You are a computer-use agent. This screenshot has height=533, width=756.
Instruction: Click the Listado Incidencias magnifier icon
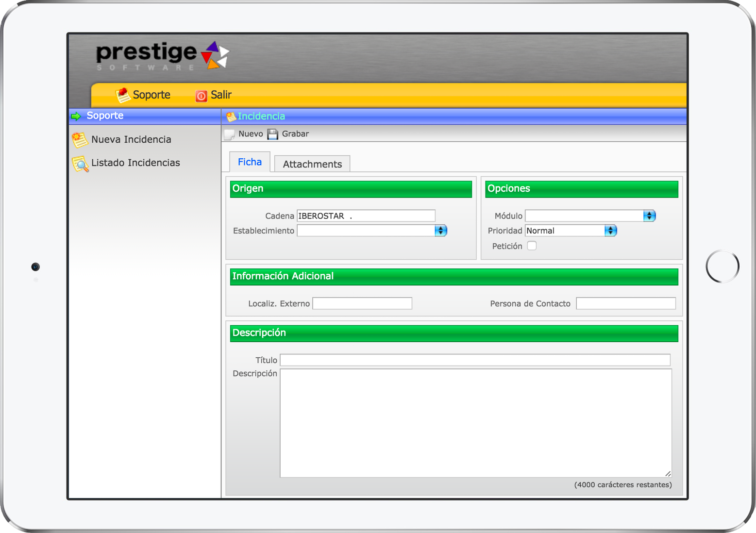click(80, 164)
